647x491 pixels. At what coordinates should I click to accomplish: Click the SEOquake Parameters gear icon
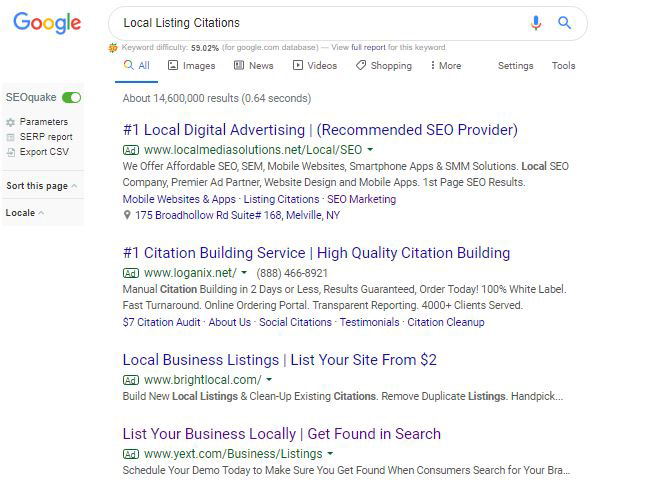tap(11, 122)
